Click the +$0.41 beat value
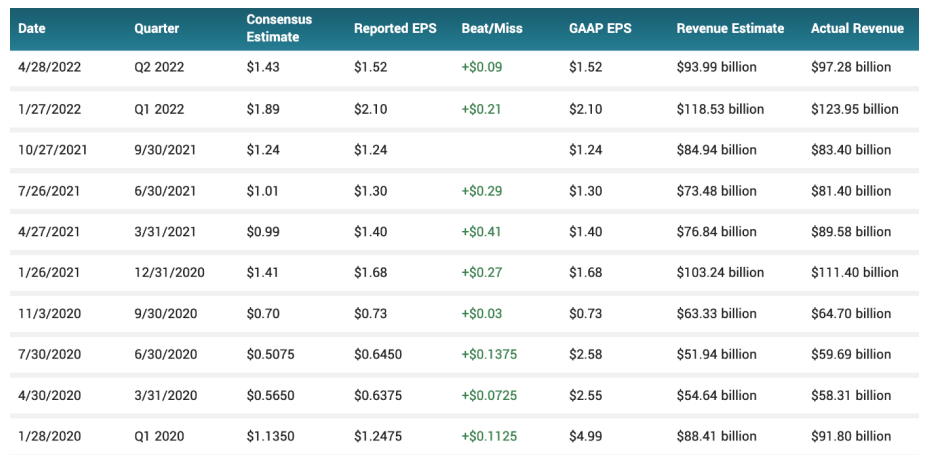 tap(481, 231)
